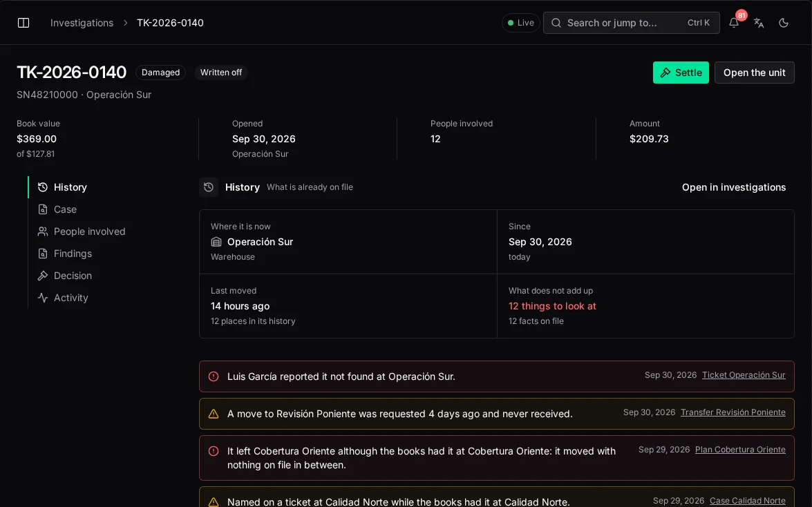Open the Case Calidad Norte link
Screen dimensions: 812x507
pyautogui.click(x=747, y=501)
